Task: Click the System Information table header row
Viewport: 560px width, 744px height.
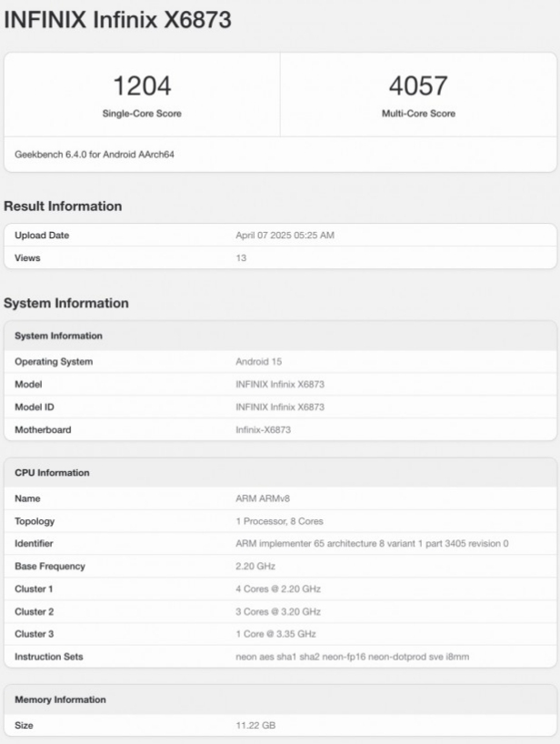Action: pos(280,336)
